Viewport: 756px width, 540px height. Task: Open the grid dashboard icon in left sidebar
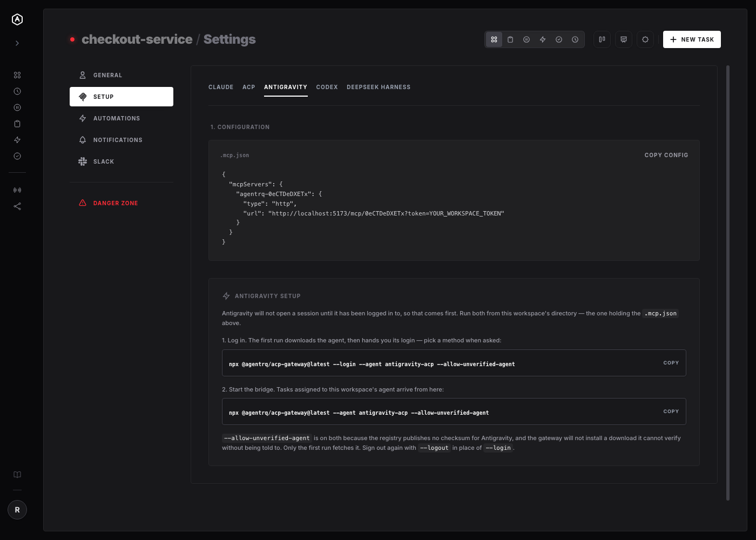coord(17,75)
